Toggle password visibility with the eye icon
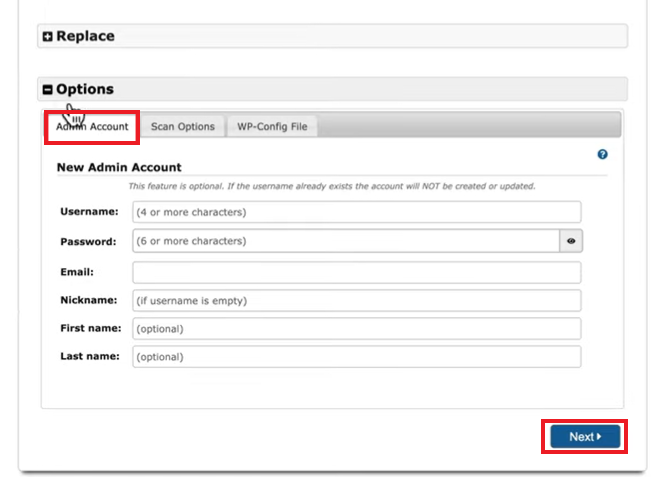667x477 pixels. 570,241
